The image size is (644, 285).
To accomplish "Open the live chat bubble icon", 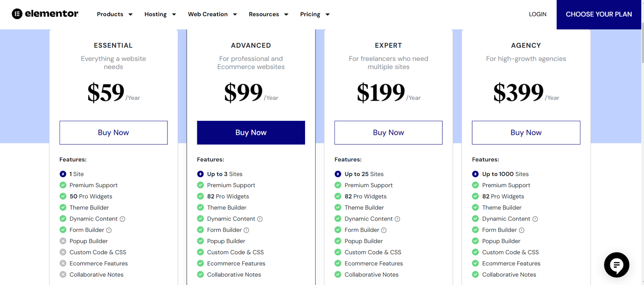I will click(x=616, y=265).
